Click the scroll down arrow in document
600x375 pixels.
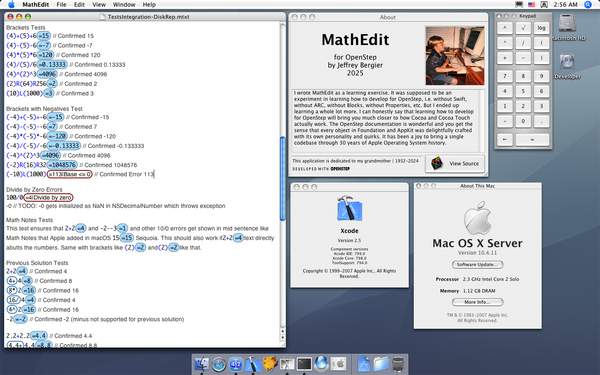(x=282, y=338)
